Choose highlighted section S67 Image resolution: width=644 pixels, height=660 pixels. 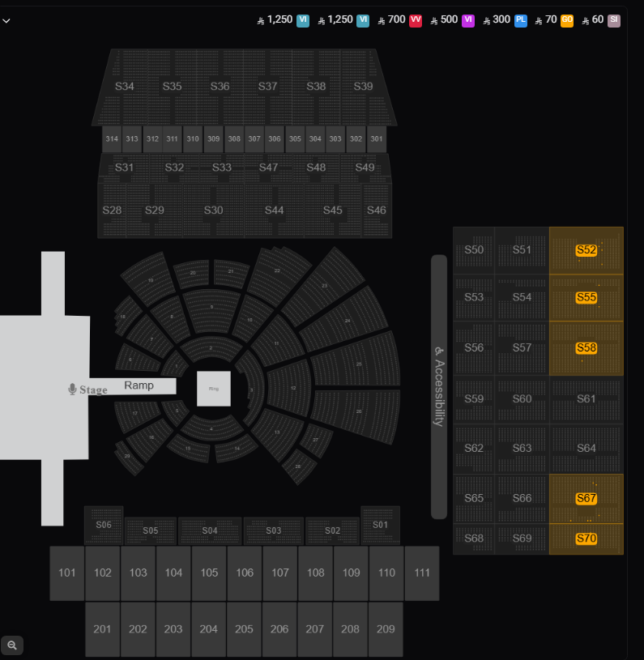(x=586, y=499)
